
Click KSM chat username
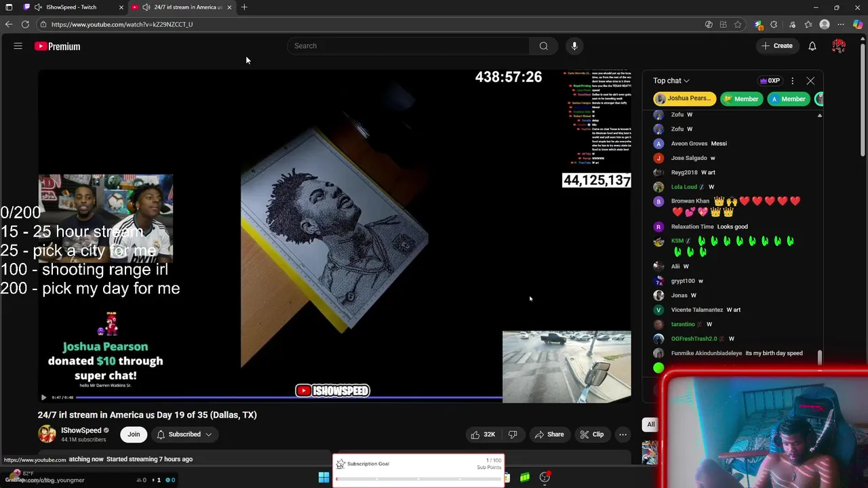pos(677,241)
